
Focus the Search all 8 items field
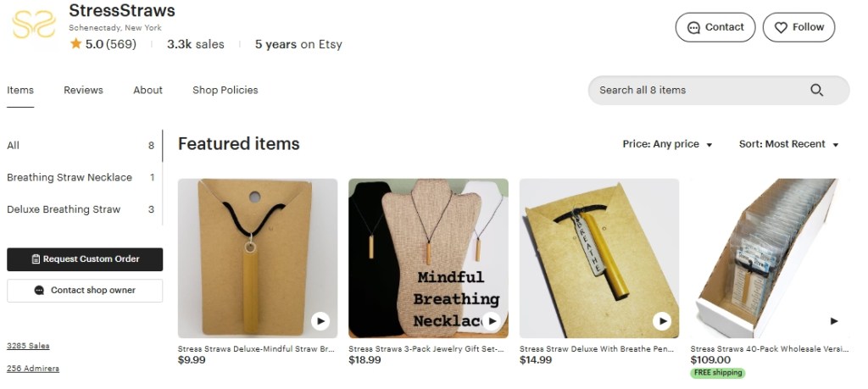point(695,91)
